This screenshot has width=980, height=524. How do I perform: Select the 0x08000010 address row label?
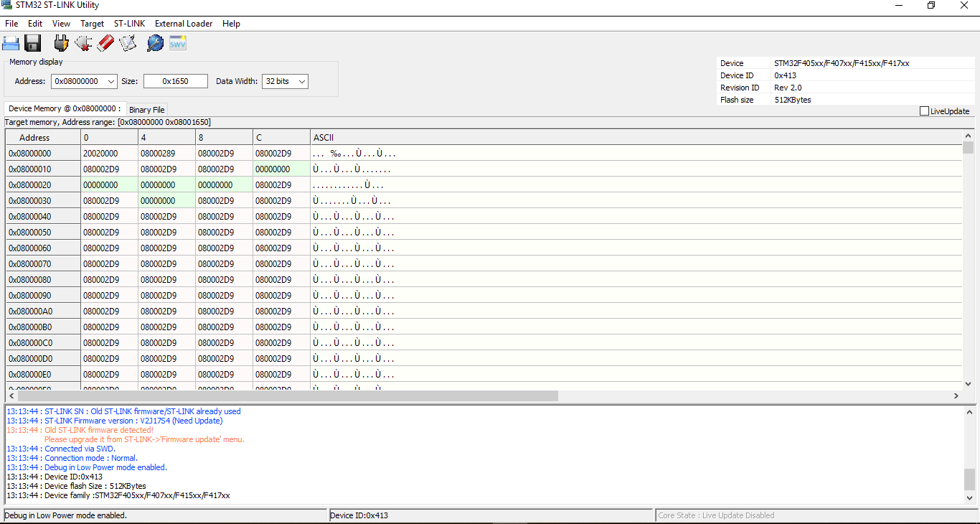43,169
